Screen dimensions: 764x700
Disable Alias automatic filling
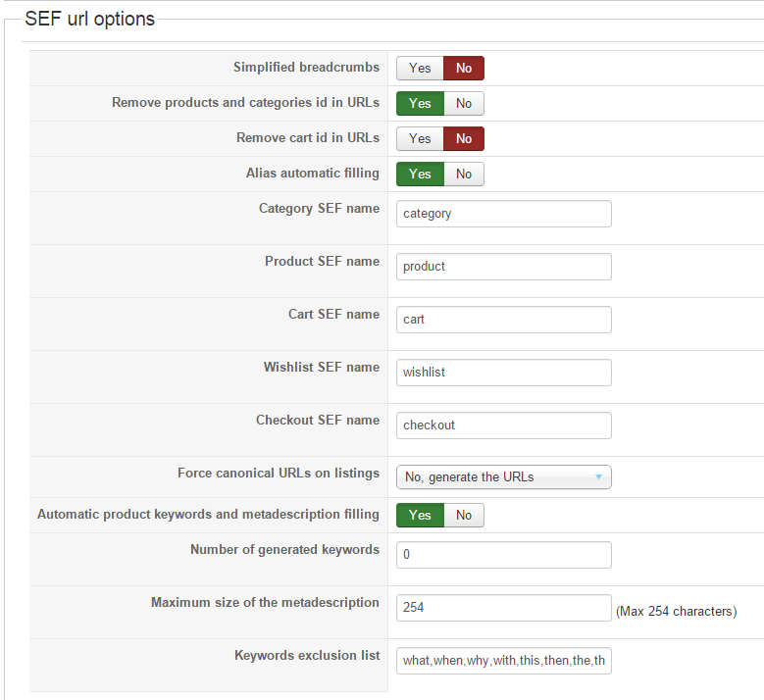pos(464,175)
